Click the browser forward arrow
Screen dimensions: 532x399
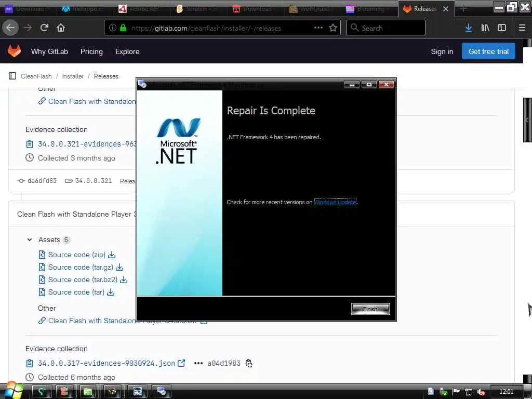point(28,28)
